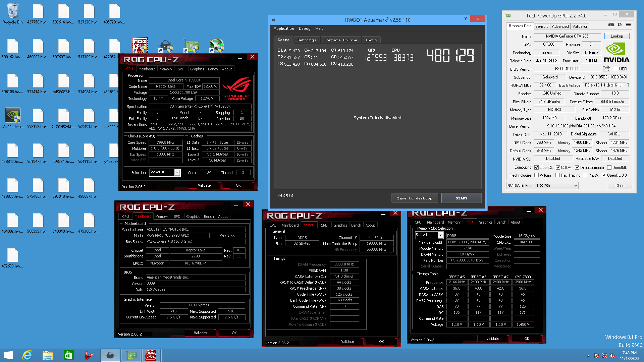
Task: Click OK in the Mainboard CPU-Z window
Action: [x=234, y=333]
